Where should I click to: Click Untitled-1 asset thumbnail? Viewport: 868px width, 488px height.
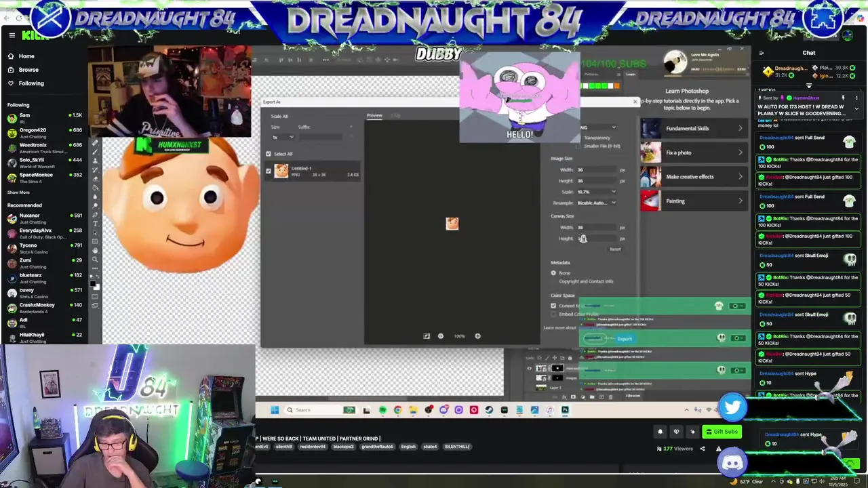(x=281, y=171)
